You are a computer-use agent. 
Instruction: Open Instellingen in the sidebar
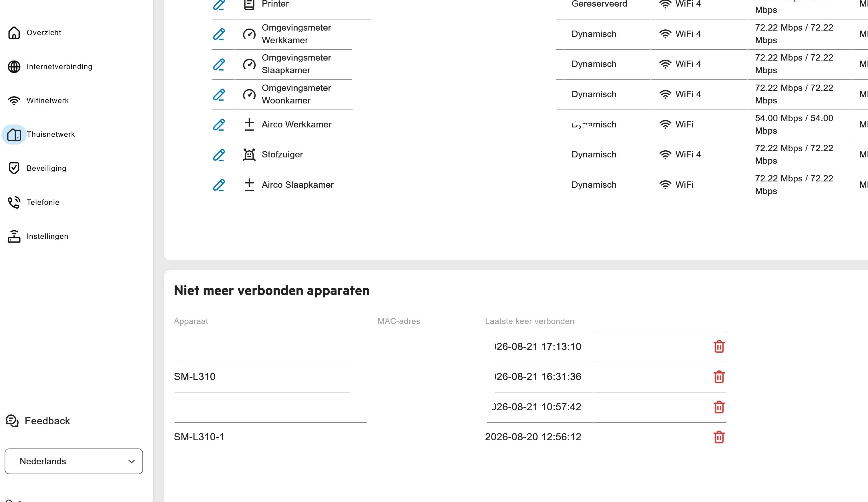coord(47,237)
